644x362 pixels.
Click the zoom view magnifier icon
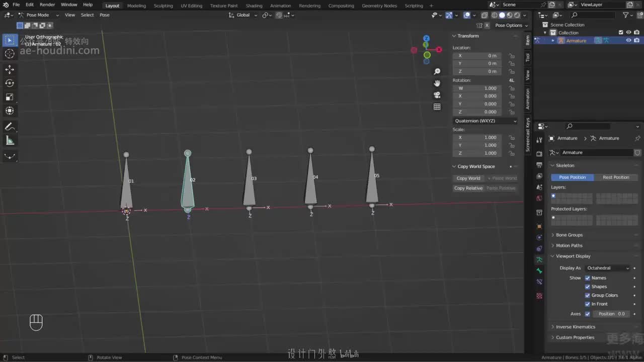[x=437, y=71]
